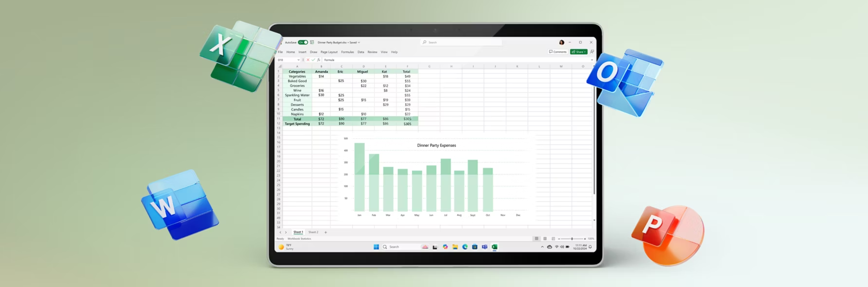Select the Sparkling Water cell
This screenshot has width=868, height=287.
[x=297, y=95]
